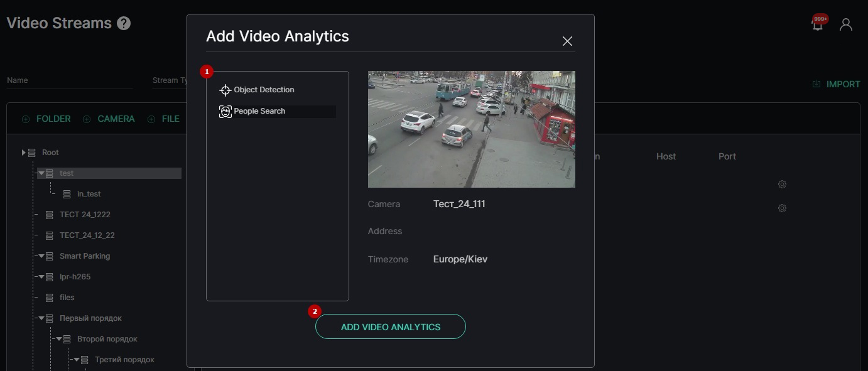This screenshot has height=371, width=868.
Task: Select People Search analytics
Action: (277, 111)
